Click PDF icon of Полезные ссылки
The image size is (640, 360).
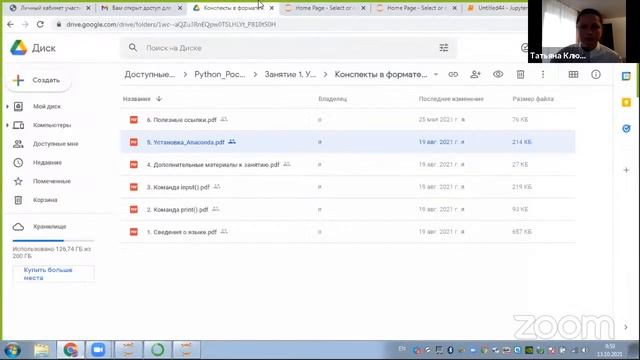[x=134, y=120]
